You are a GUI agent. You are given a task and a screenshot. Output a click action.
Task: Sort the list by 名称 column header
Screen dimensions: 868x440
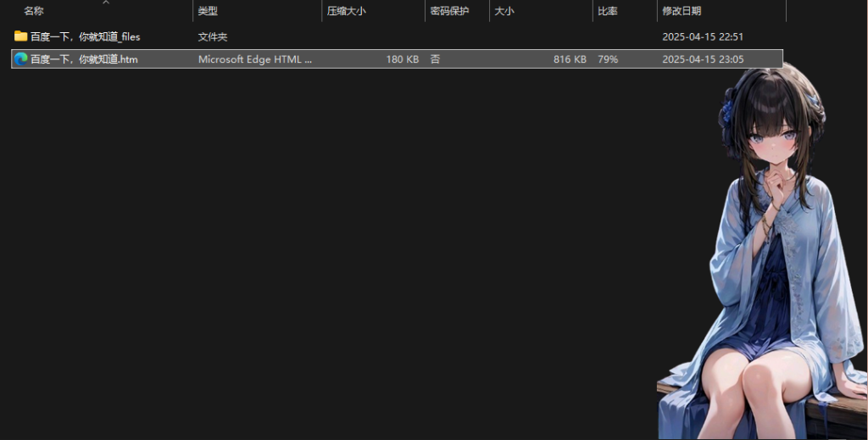tap(34, 12)
